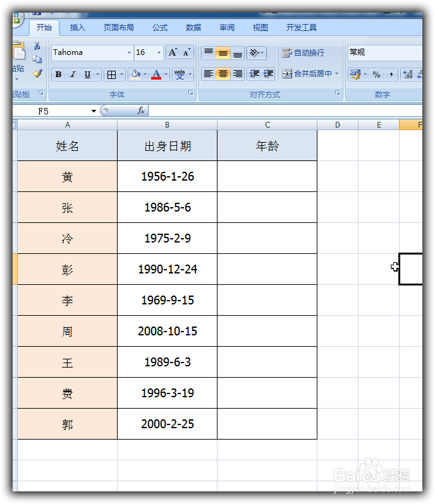435x504 pixels.
Task: Toggle Bold formatting
Action: coord(59,75)
